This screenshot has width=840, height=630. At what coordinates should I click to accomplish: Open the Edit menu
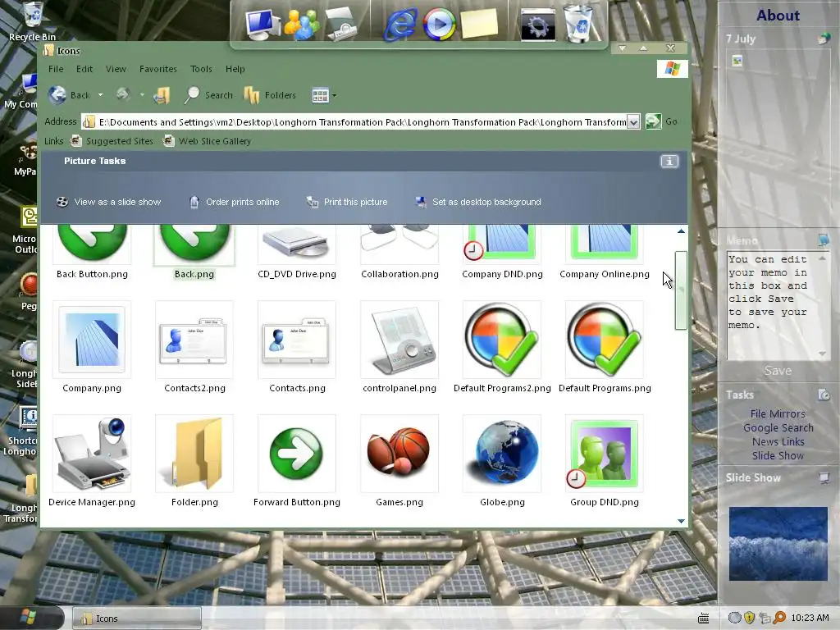(x=84, y=69)
